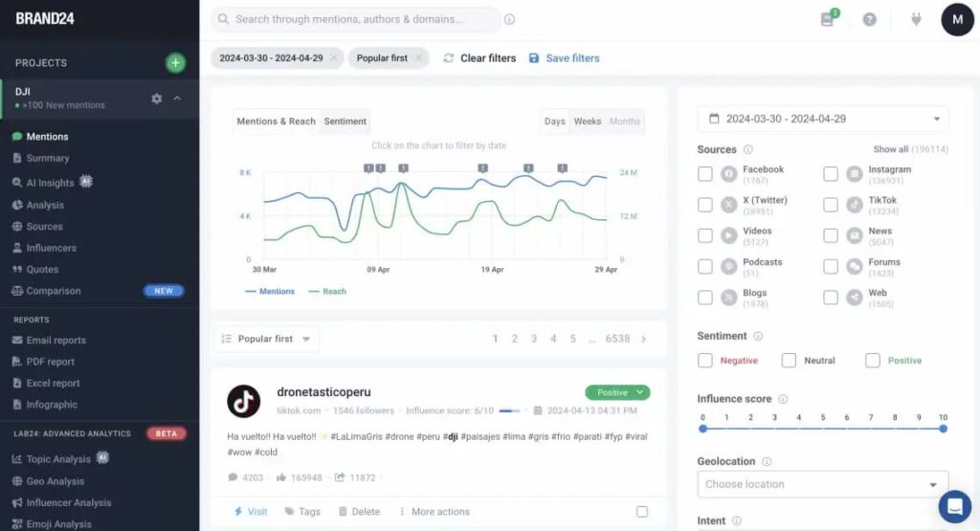Tick the X (Twitter) source checkbox

pyautogui.click(x=705, y=205)
